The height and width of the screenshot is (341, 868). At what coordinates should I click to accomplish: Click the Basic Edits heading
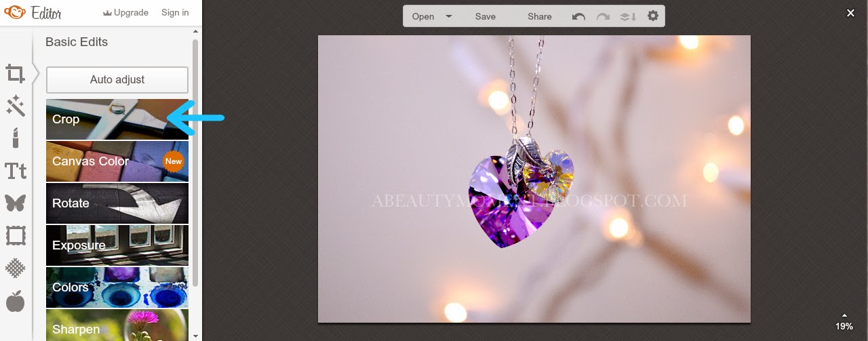[77, 42]
